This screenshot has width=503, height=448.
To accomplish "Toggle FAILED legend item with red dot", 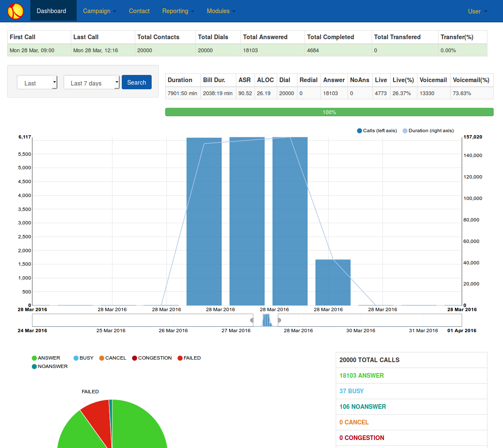I will (x=189, y=358).
